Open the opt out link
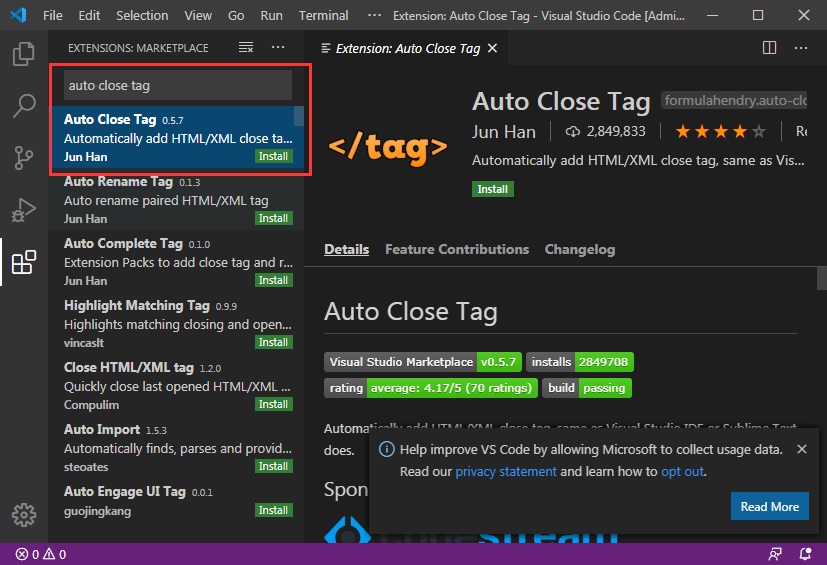 pos(682,472)
